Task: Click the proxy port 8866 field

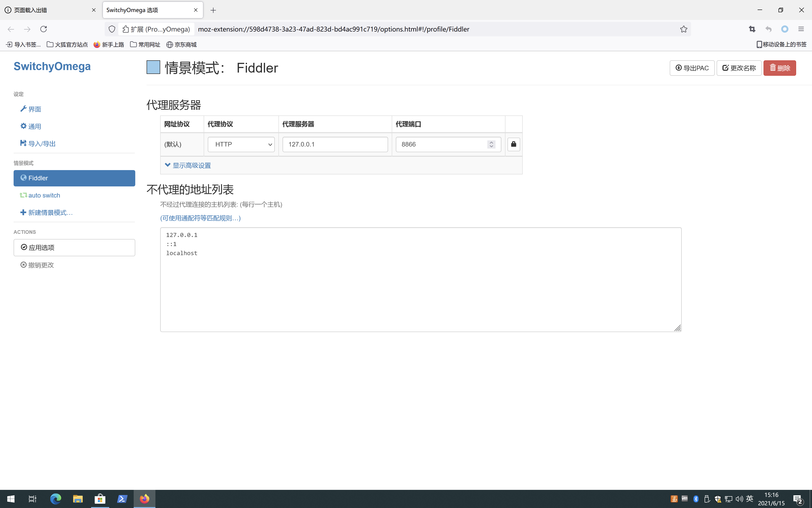Action: 448,144
